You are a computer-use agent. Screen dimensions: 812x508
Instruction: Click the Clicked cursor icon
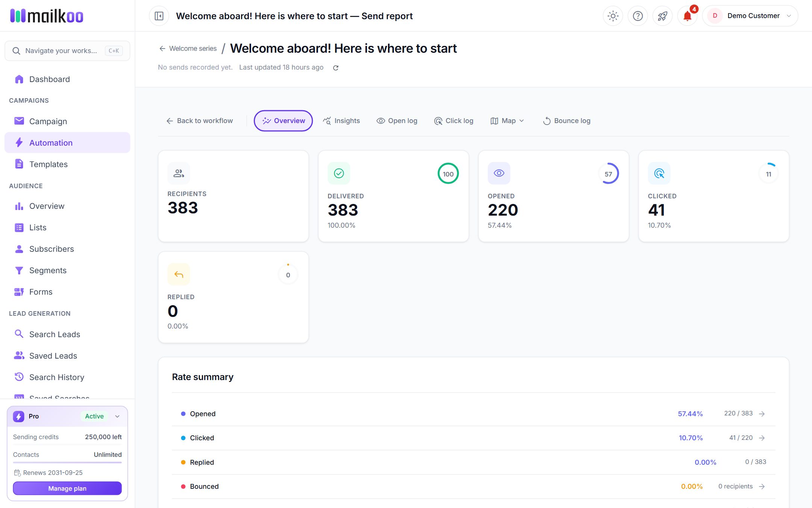(659, 173)
